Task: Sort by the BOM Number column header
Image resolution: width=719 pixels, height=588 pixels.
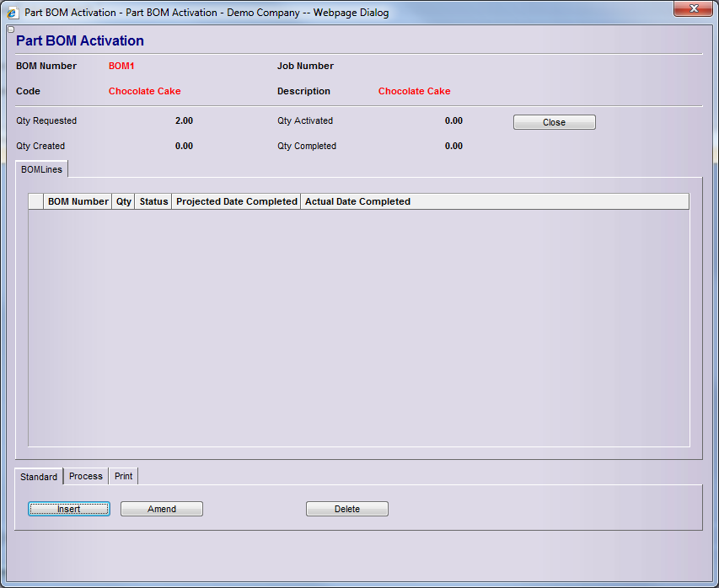Action: (x=78, y=201)
